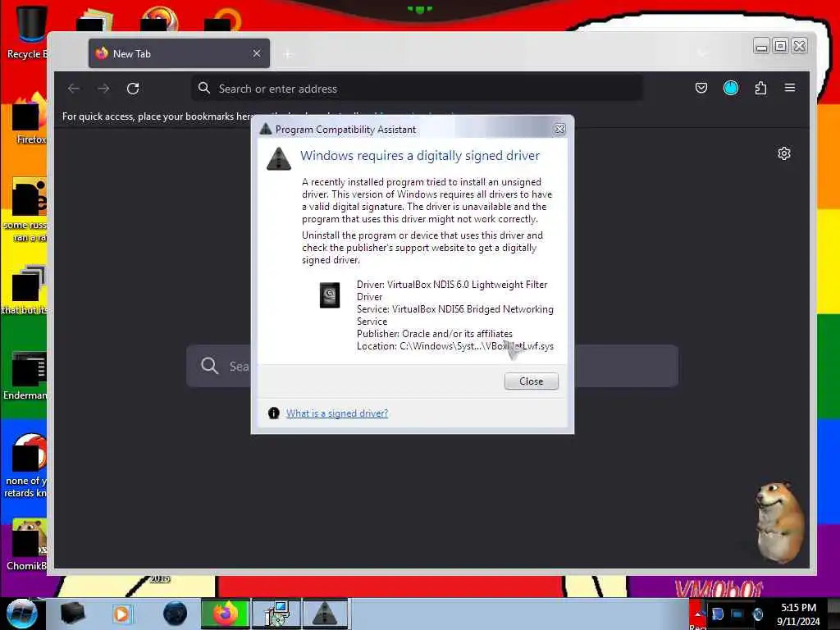The image size is (840, 630).
Task: Click the action center flag tray icon
Action: pyautogui.click(x=717, y=614)
